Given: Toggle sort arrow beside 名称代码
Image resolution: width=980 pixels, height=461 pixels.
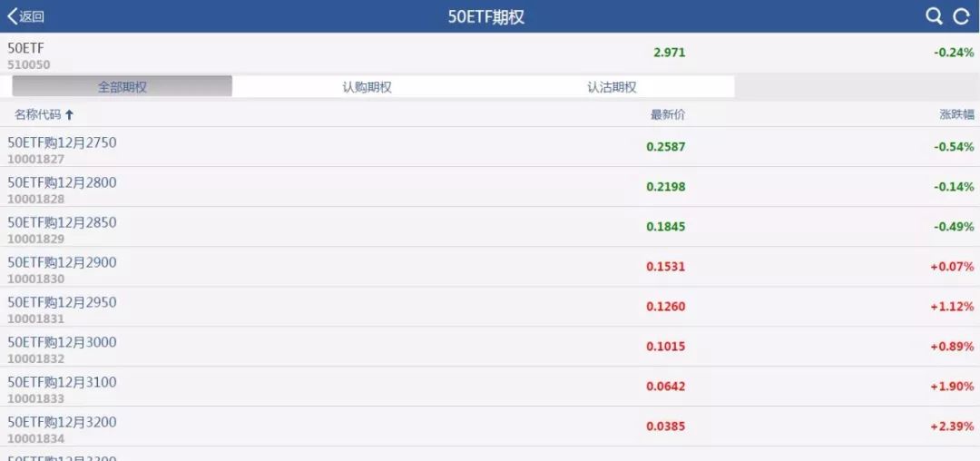Looking at the screenshot, I should coord(70,115).
